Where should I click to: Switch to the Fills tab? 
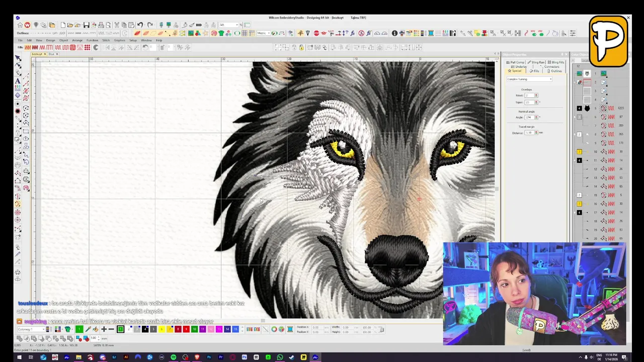(535, 71)
